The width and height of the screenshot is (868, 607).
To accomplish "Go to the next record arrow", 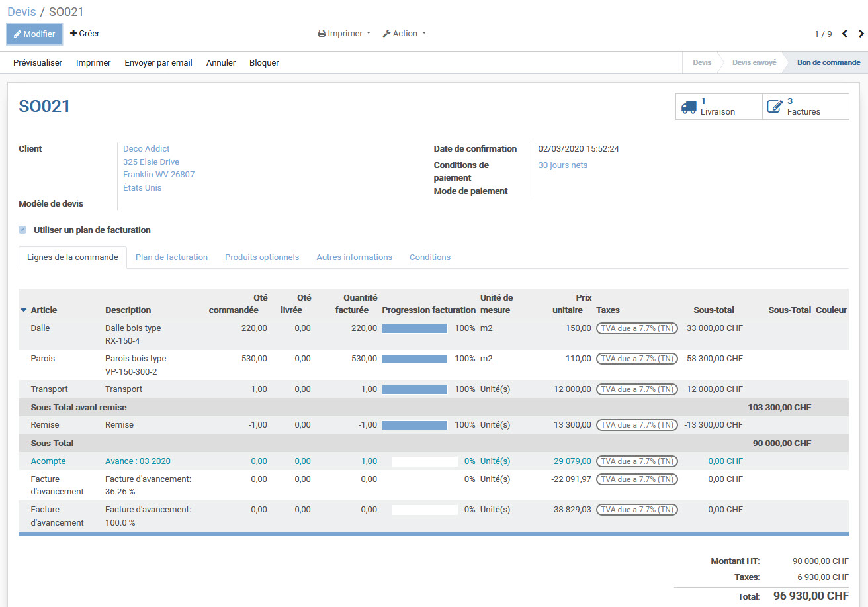I will pyautogui.click(x=861, y=34).
